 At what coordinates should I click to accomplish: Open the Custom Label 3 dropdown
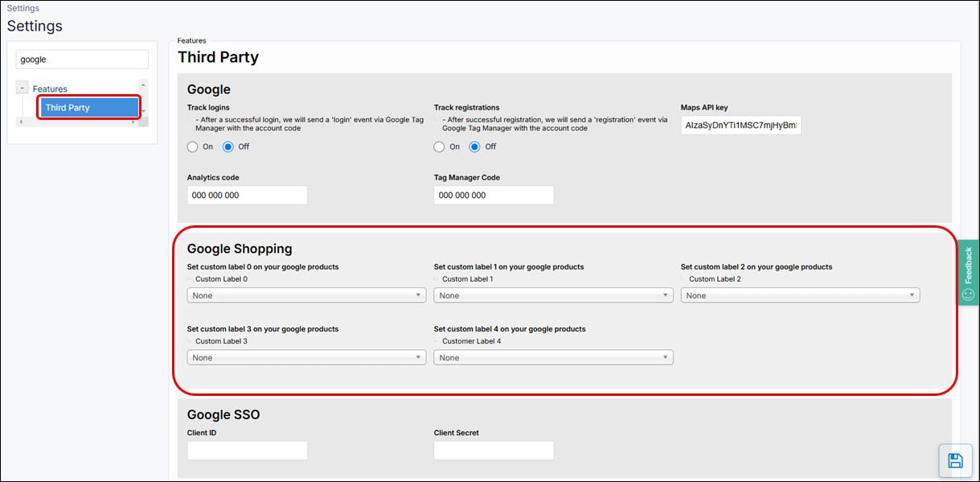point(305,357)
